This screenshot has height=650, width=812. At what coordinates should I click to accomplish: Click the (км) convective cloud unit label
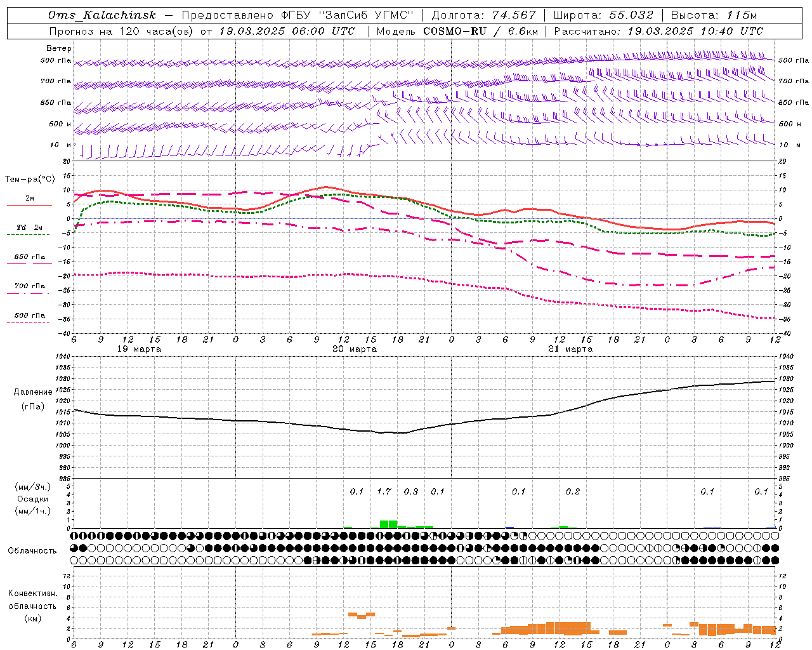(33, 618)
